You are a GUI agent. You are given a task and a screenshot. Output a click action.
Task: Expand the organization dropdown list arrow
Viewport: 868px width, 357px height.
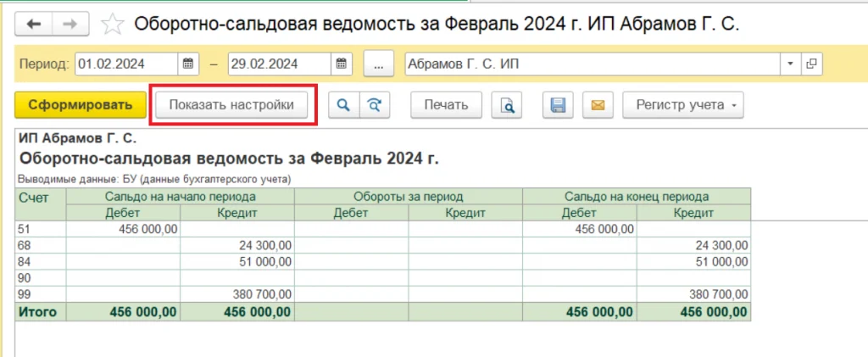pyautogui.click(x=791, y=64)
